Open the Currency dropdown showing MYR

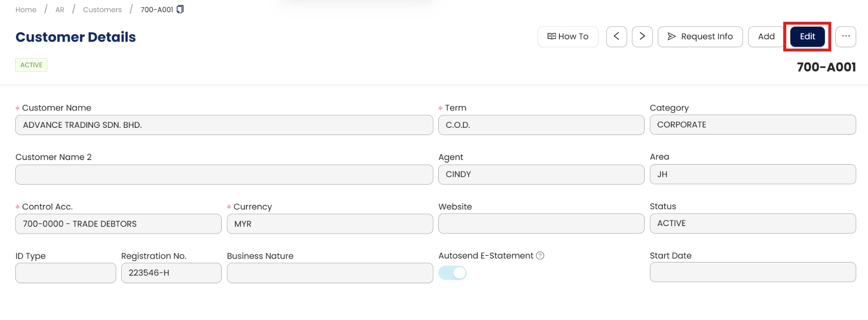tap(330, 224)
